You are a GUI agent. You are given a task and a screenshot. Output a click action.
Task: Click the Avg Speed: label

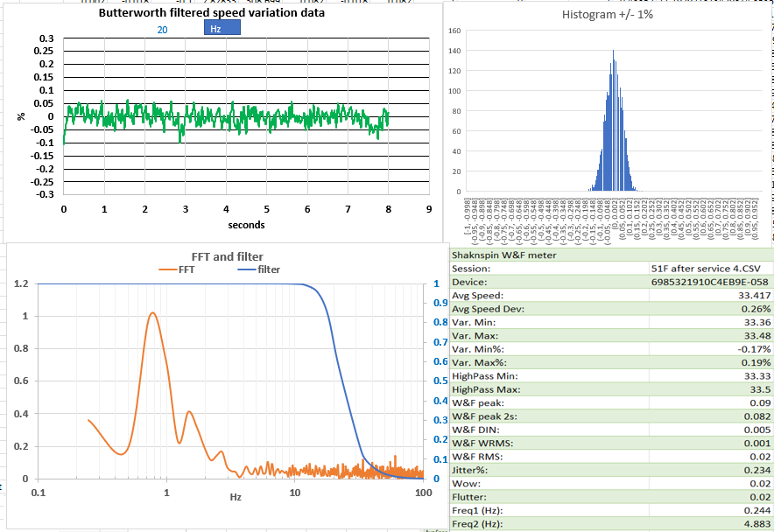(x=477, y=296)
